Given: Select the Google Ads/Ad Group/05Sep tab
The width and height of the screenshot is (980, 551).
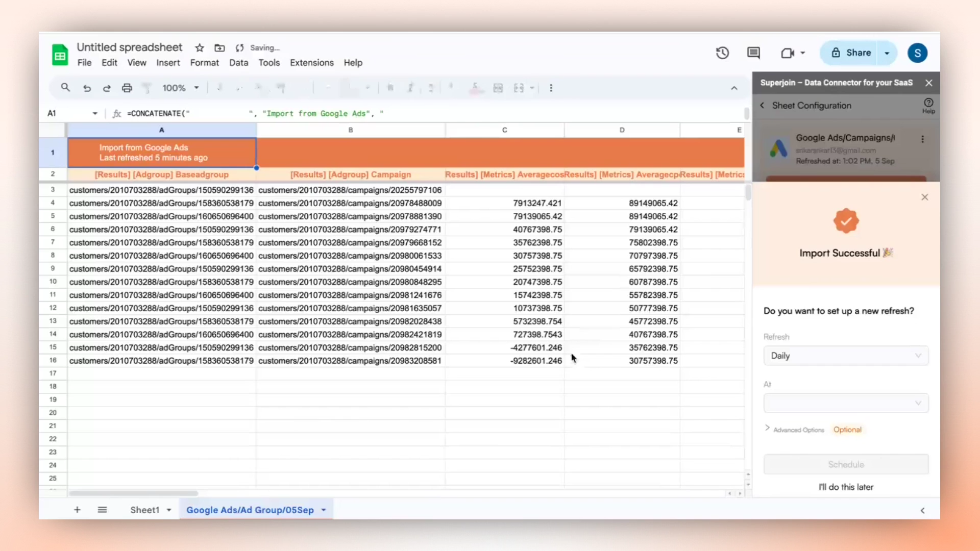Looking at the screenshot, I should [250, 510].
